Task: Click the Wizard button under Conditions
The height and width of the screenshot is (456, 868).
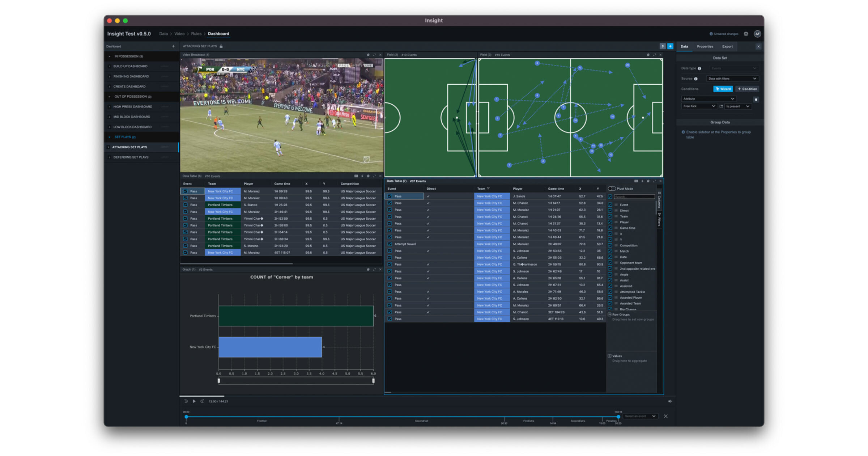Action: 723,89
